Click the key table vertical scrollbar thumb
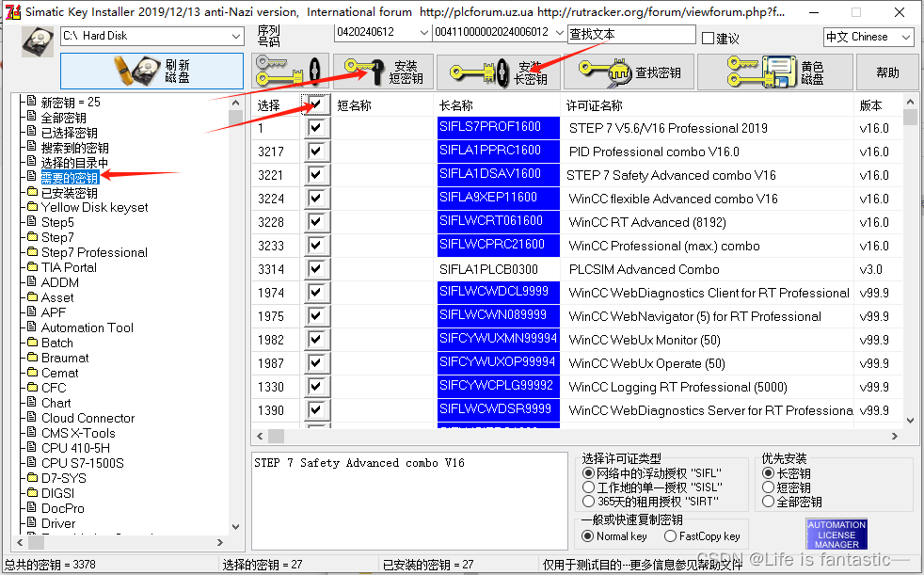This screenshot has height=575, width=924. [x=910, y=118]
